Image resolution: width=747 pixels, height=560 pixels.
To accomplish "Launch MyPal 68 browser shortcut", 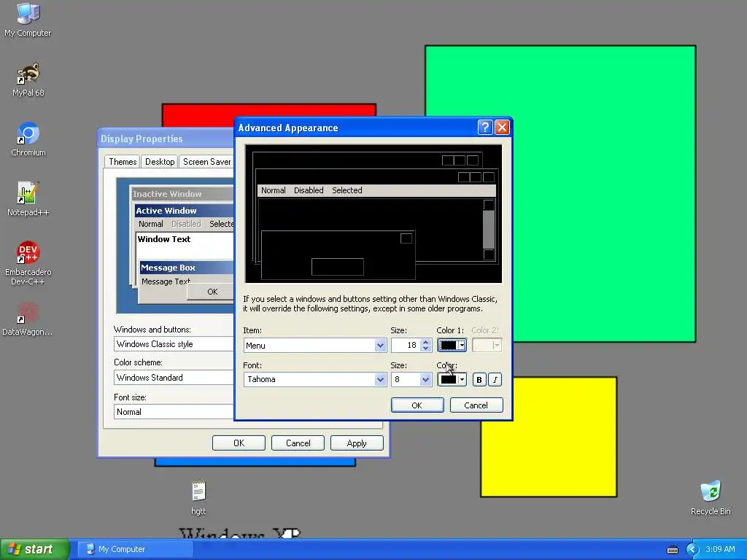I will (28, 79).
